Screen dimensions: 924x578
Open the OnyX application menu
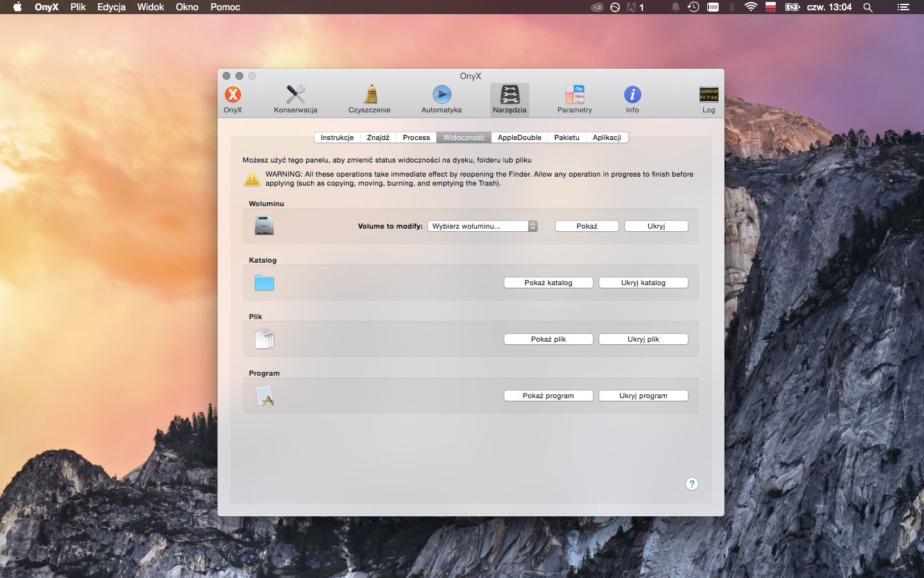click(46, 7)
